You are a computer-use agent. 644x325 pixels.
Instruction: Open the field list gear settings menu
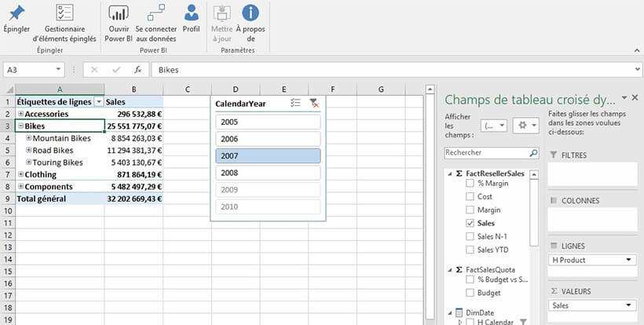tap(524, 126)
